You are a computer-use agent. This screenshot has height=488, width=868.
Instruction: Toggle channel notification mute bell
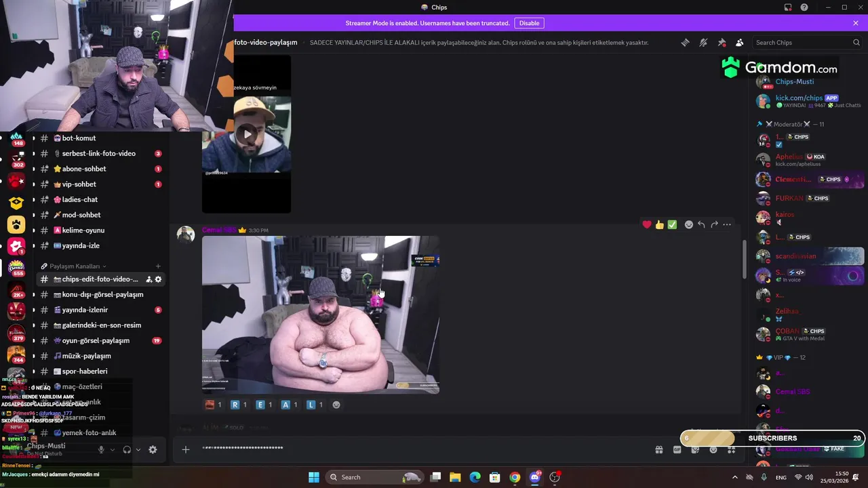[x=703, y=42]
